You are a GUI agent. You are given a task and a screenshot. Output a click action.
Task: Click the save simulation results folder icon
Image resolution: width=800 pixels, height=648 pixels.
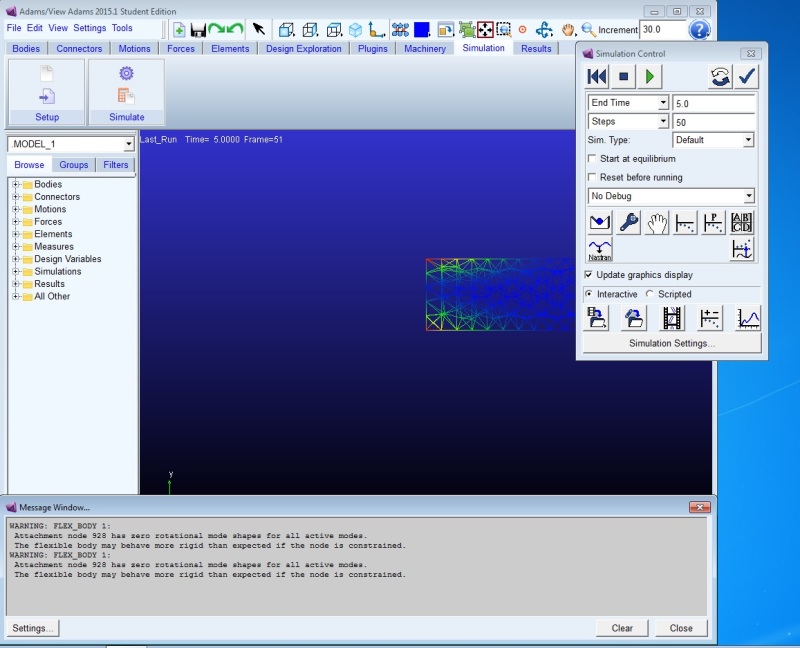point(596,317)
